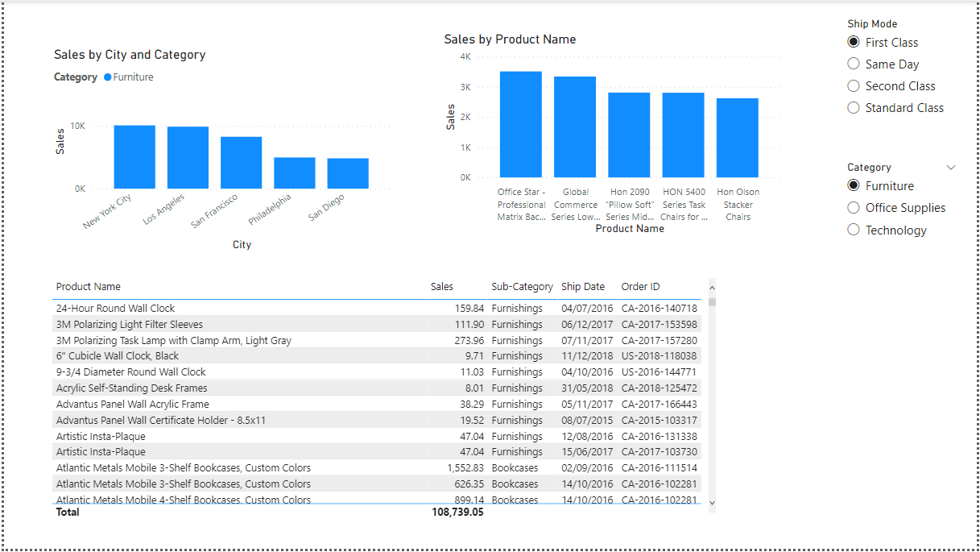Click the Sales by City and Category title
Screen dimensions: 980x552
(130, 55)
